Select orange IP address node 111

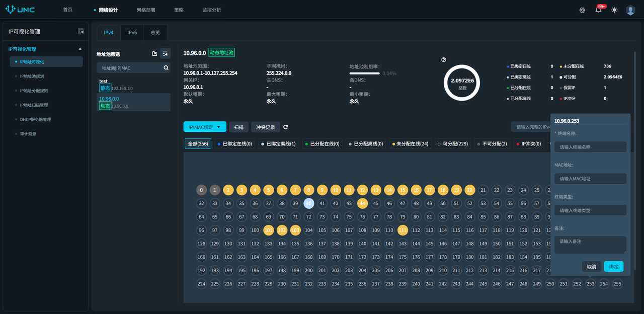pos(403,230)
